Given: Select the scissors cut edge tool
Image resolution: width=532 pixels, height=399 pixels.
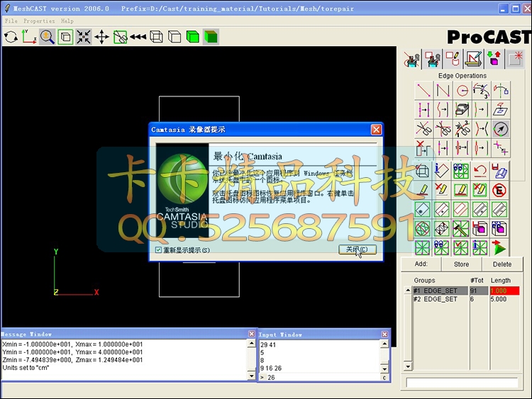Looking at the screenshot, I should 423,129.
